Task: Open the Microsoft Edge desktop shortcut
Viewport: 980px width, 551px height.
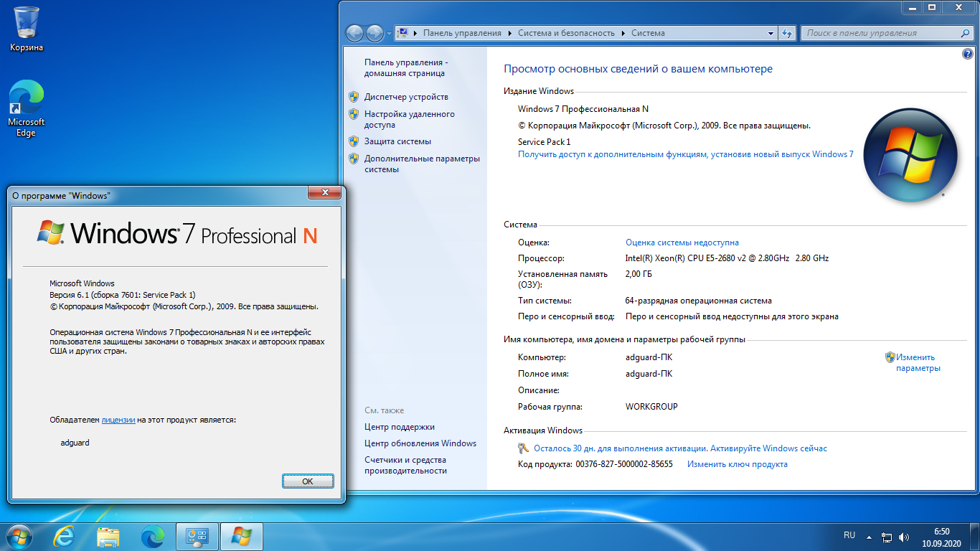Action: click(27, 109)
